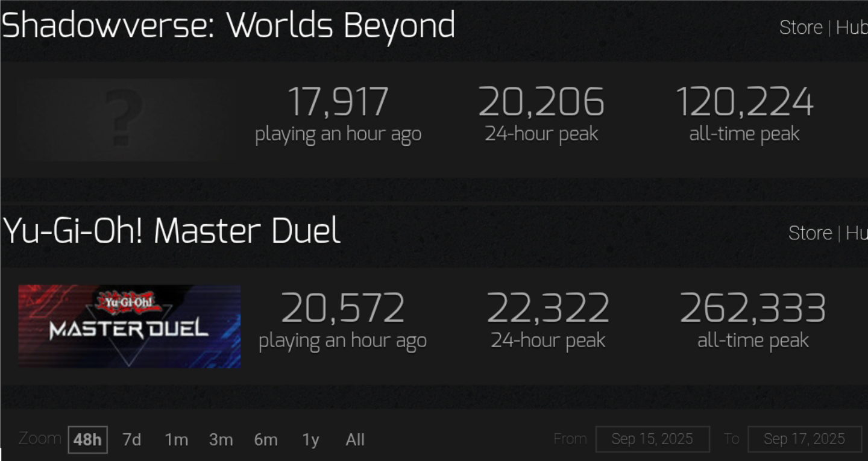The image size is (868, 461).
Task: Click the 20,572 playing an hour ago stat
Action: coord(342,320)
